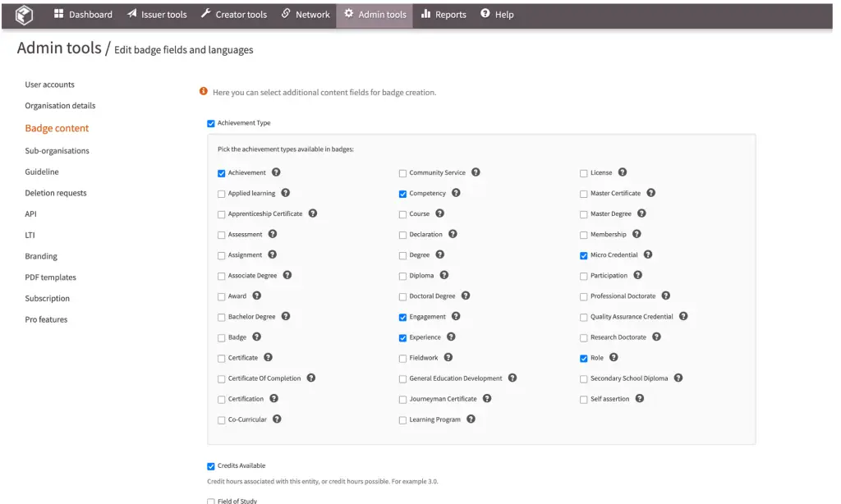
Task: Check the Master Degree checkbox
Action: tap(584, 214)
